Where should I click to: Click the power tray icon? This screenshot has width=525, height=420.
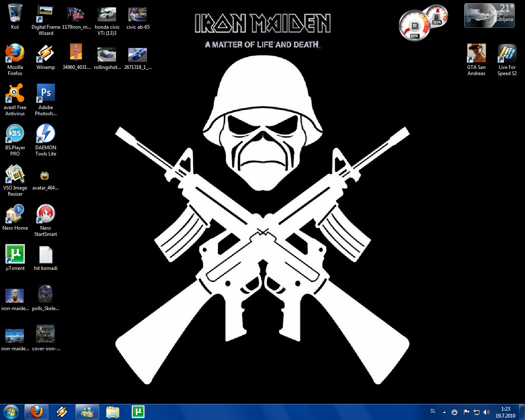point(454,412)
